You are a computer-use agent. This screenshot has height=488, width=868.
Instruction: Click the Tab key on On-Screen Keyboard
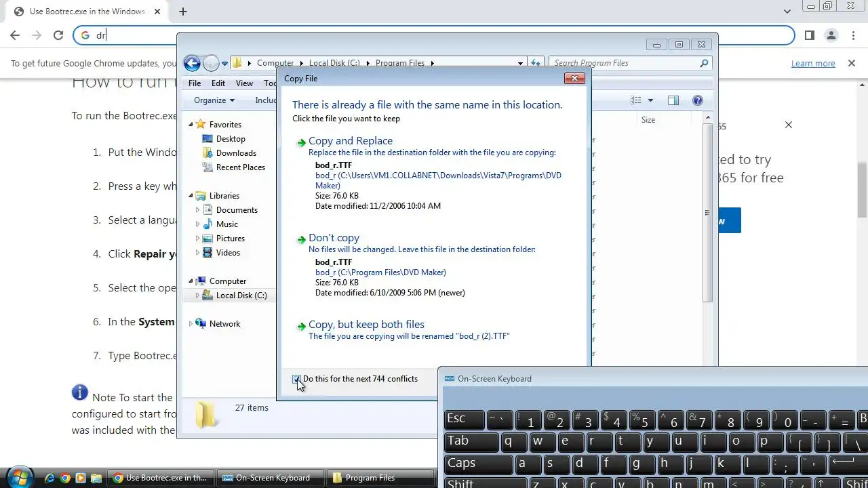(x=471, y=442)
